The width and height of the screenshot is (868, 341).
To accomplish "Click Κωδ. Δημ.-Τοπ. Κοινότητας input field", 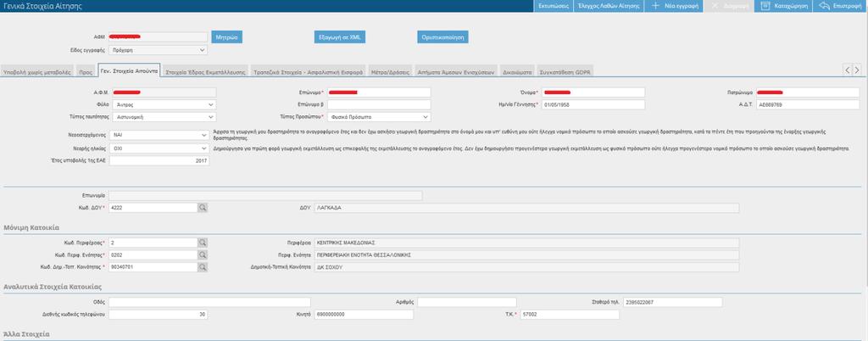I will pyautogui.click(x=153, y=267).
